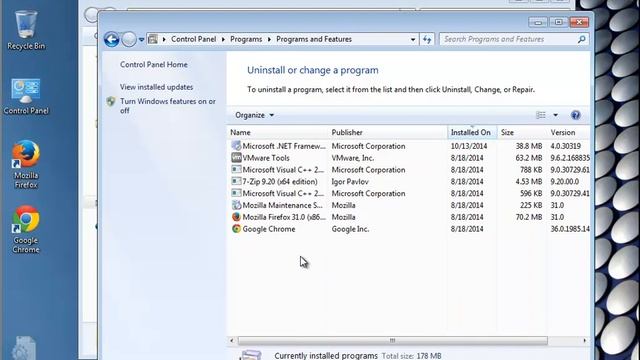
Task: Launch Google Chrome from the desktop
Action: (x=26, y=229)
